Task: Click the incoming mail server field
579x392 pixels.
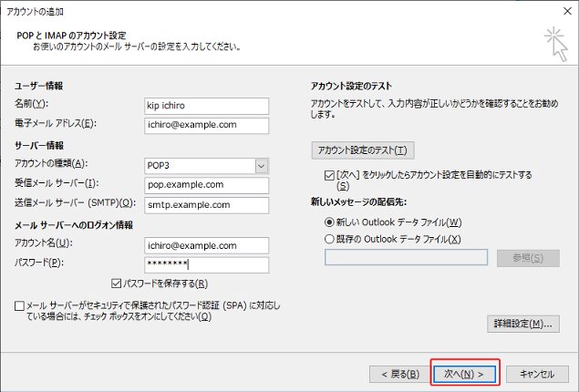Action: tap(205, 185)
